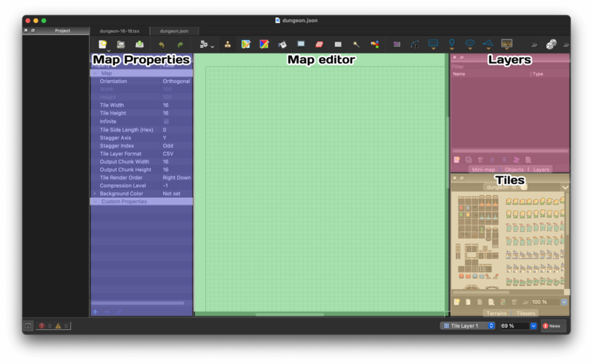Click the Remove Tileset trash icon in Tiles panel
The image size is (593, 364).
[514, 302]
